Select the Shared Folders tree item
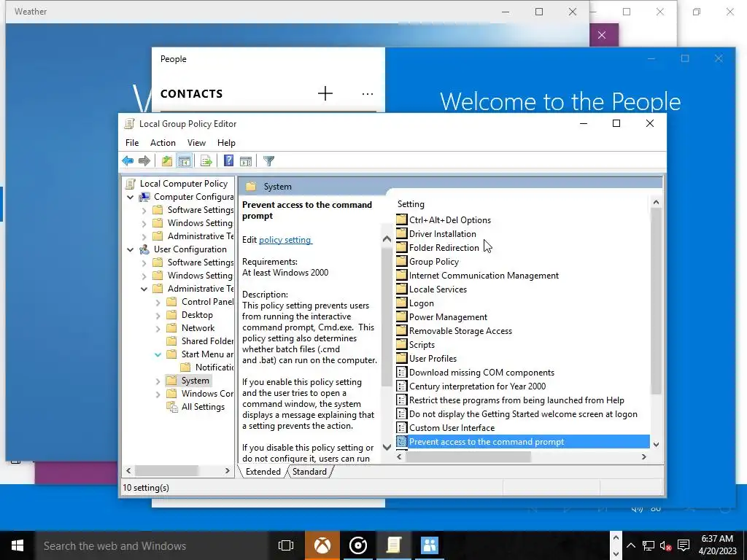Screen dimensions: 747x560 (206, 341)
